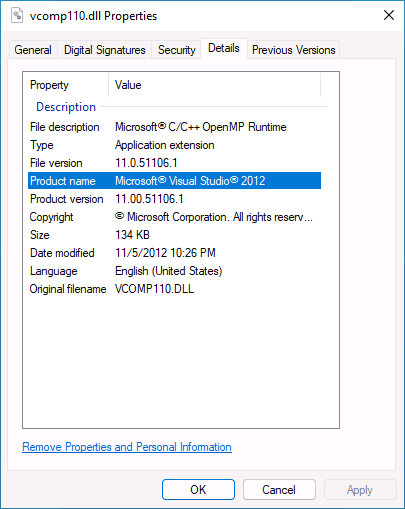
Task: Click the DLL file icon in title bar
Action: point(17,16)
